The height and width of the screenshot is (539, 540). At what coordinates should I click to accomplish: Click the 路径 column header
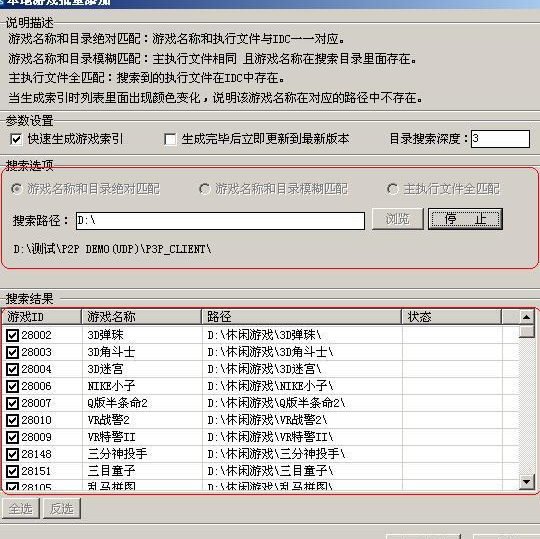pyautogui.click(x=301, y=317)
